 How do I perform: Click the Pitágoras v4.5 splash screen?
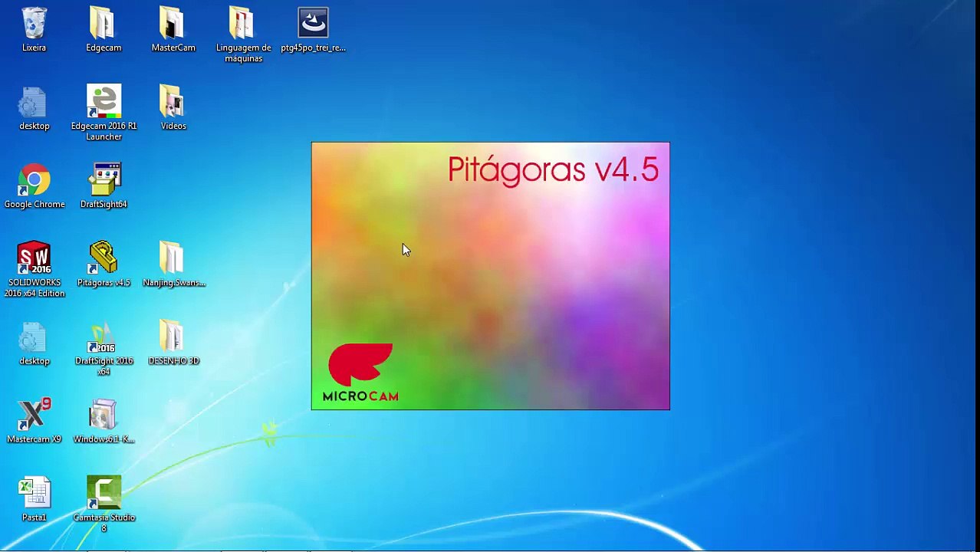point(490,276)
